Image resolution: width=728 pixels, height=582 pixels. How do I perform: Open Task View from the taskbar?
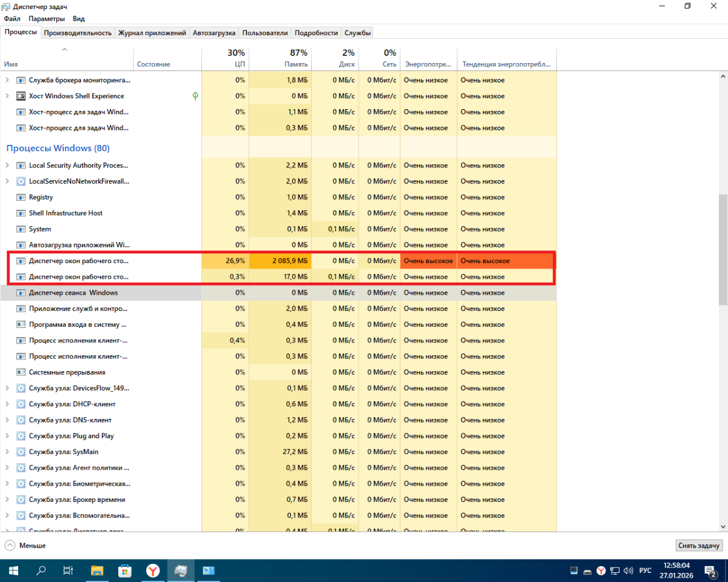click(68, 570)
